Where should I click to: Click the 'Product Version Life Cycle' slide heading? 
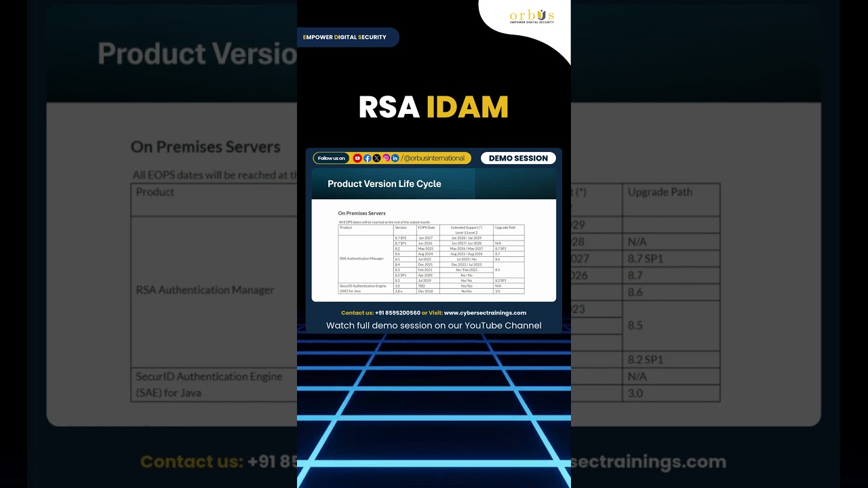[x=384, y=184]
